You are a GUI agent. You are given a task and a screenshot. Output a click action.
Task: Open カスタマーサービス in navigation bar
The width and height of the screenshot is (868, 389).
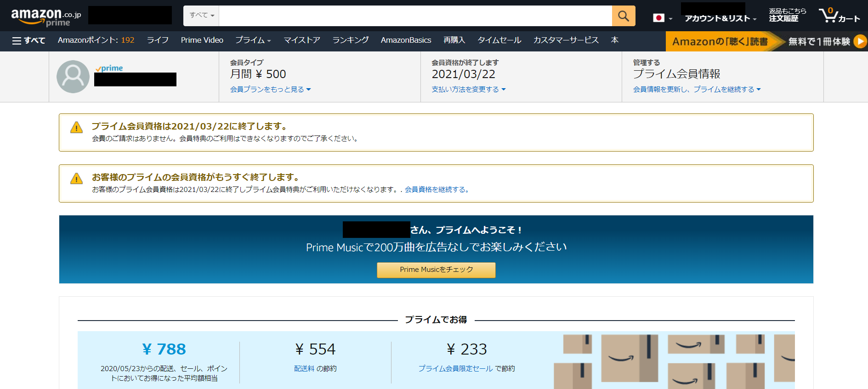pos(566,40)
